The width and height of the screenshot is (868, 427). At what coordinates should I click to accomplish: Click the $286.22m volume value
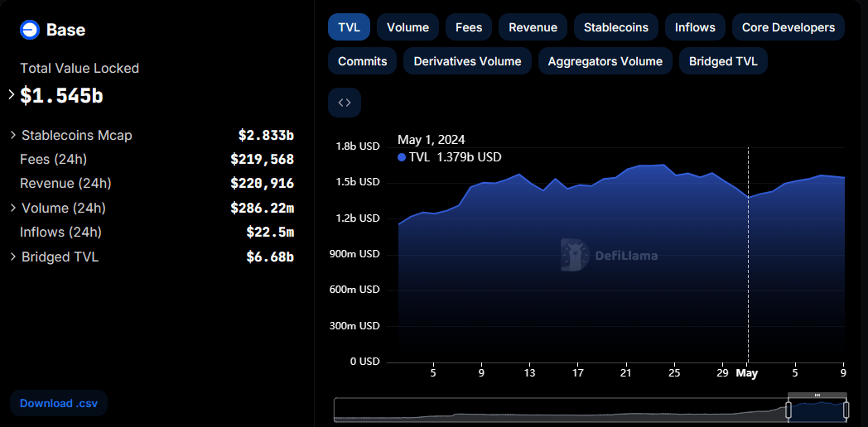[x=263, y=208]
